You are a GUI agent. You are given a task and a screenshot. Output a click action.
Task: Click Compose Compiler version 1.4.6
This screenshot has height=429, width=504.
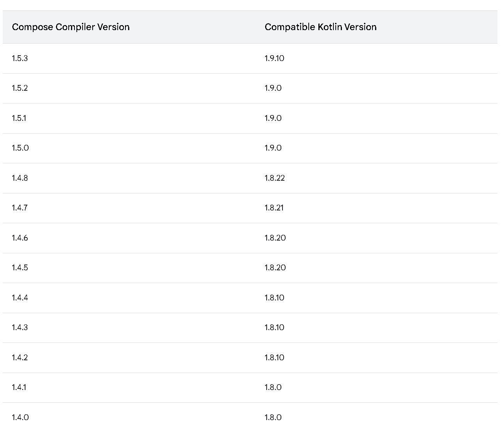click(20, 238)
